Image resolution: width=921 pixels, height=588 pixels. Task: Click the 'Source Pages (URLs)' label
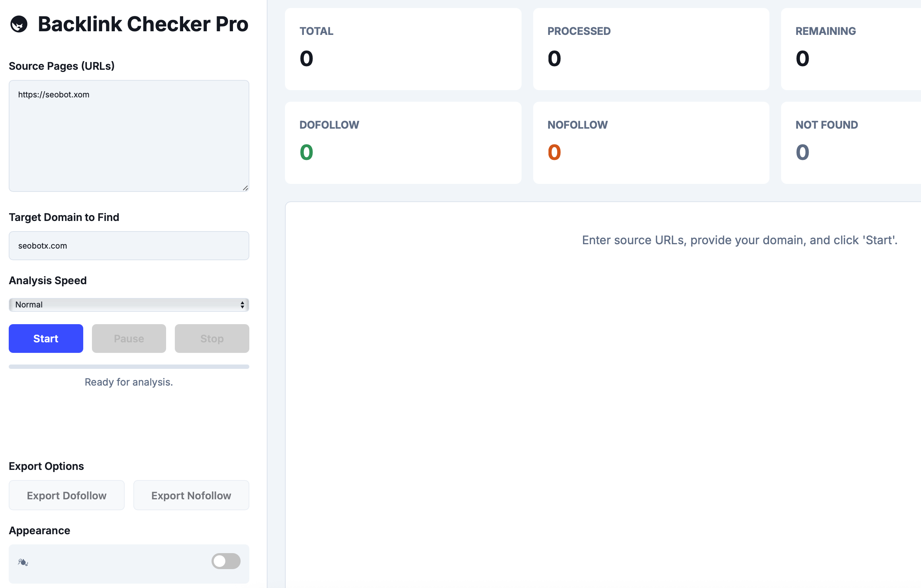pos(61,66)
